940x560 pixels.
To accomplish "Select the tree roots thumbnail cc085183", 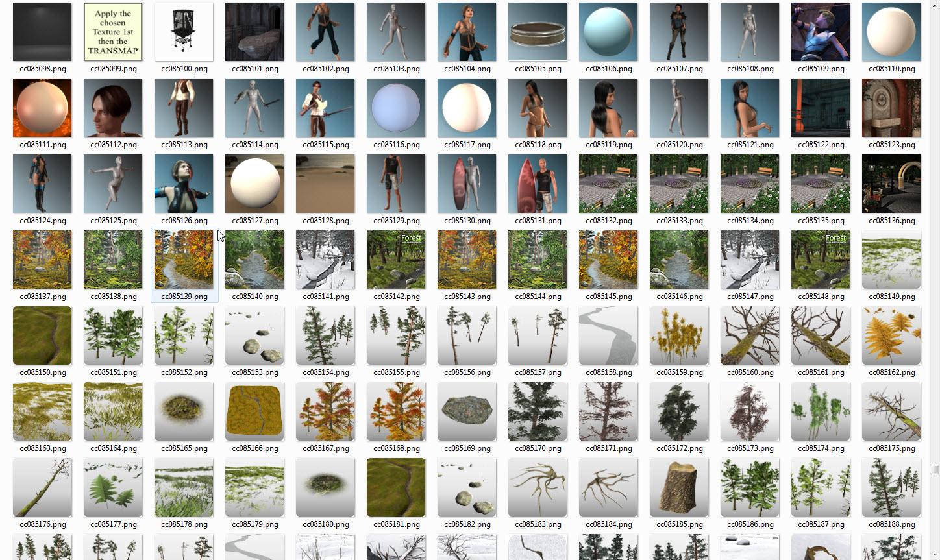I will (538, 487).
